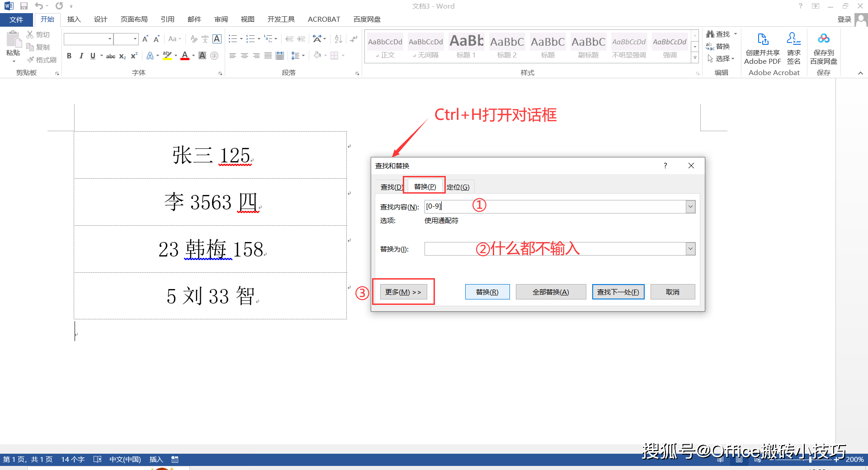Apply strikethrough abc button
Image resolution: width=868 pixels, height=470 pixels.
click(x=111, y=56)
